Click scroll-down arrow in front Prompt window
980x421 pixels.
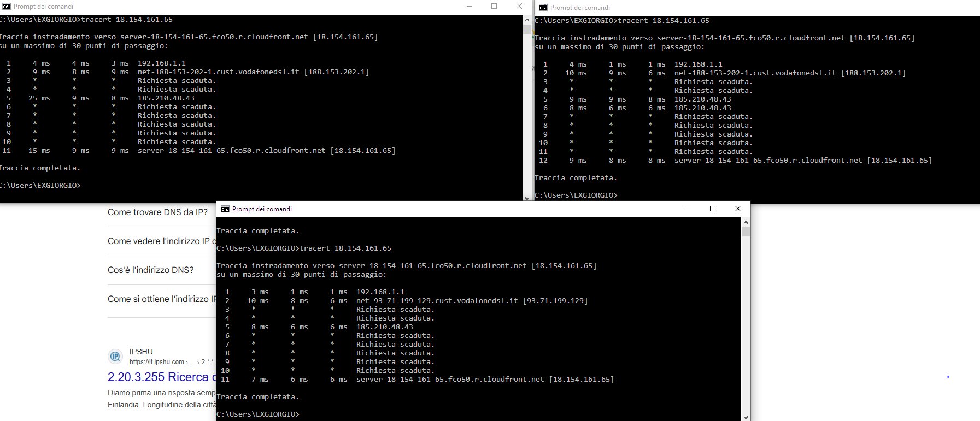tap(746, 417)
